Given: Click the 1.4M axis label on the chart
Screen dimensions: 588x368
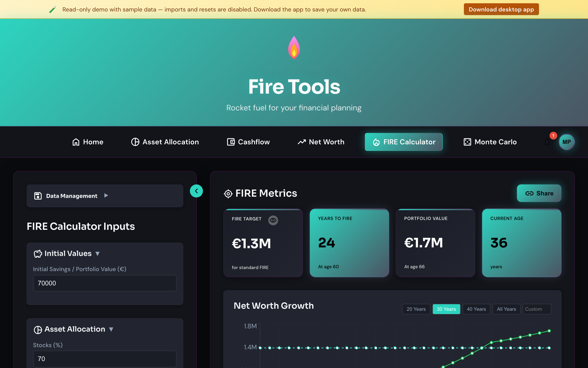Looking at the screenshot, I should tap(250, 347).
